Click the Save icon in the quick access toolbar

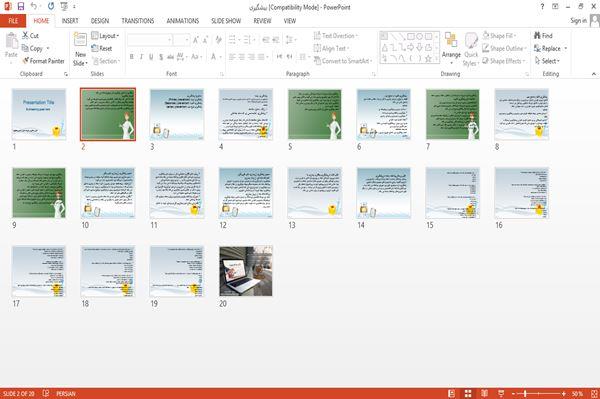point(21,7)
